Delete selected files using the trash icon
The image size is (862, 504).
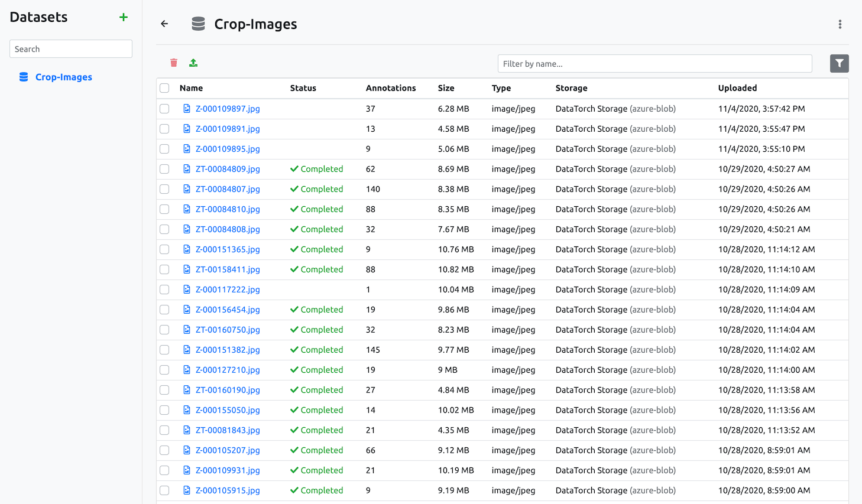[x=173, y=62]
